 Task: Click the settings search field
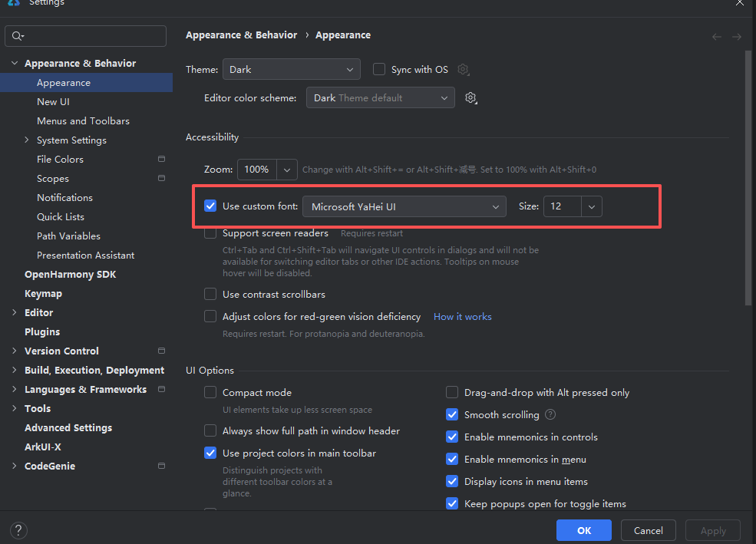[x=86, y=36]
